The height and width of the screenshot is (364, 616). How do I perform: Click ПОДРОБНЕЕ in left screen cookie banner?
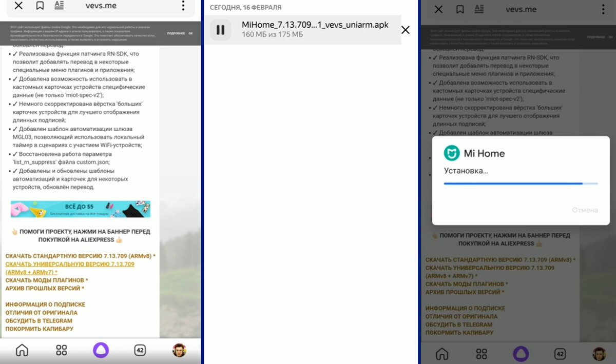pyautogui.click(x=176, y=33)
